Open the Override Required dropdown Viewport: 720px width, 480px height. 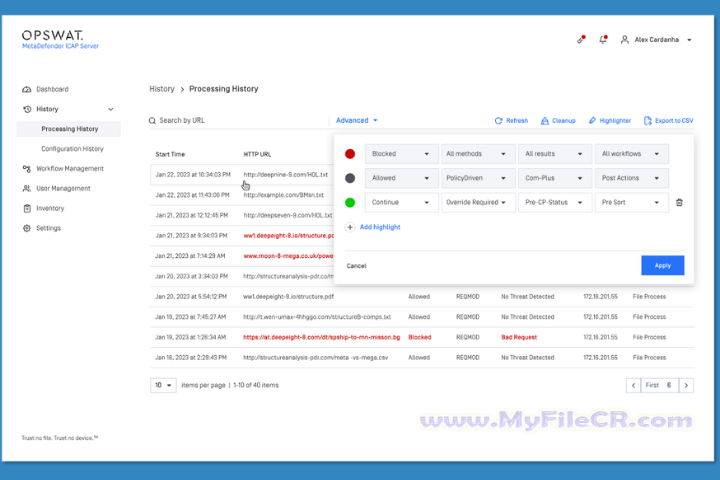pyautogui.click(x=476, y=203)
